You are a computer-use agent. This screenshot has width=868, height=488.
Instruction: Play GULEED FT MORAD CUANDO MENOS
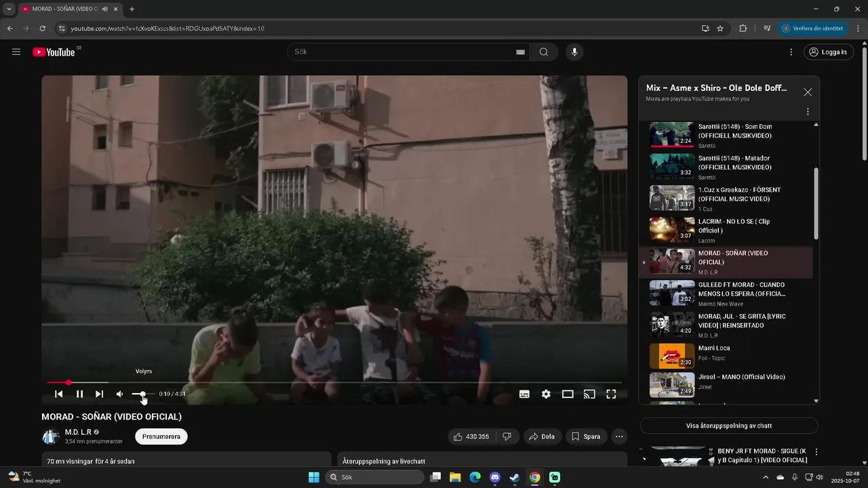pyautogui.click(x=726, y=293)
